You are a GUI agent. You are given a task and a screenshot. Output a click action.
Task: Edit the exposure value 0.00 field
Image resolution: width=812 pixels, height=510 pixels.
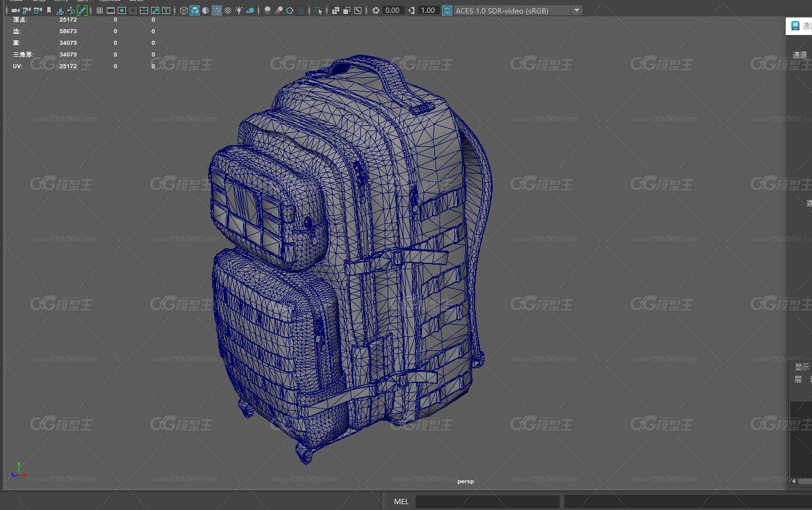pos(393,10)
